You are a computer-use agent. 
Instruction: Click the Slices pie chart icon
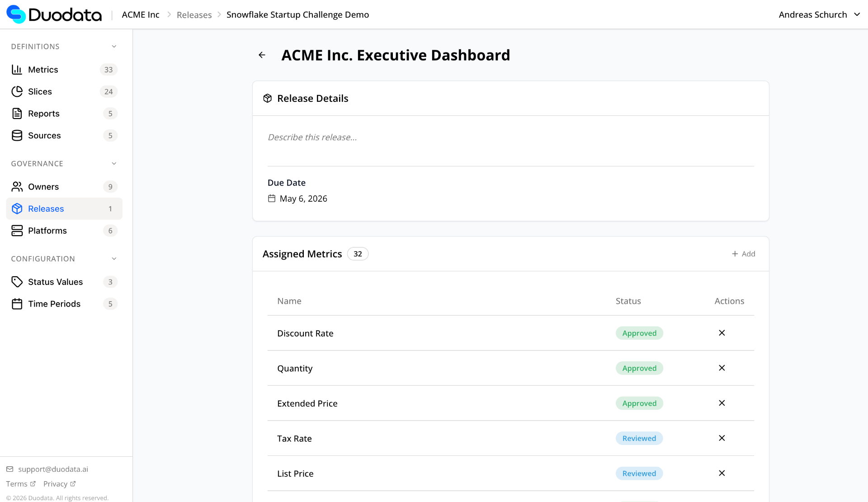(x=17, y=92)
